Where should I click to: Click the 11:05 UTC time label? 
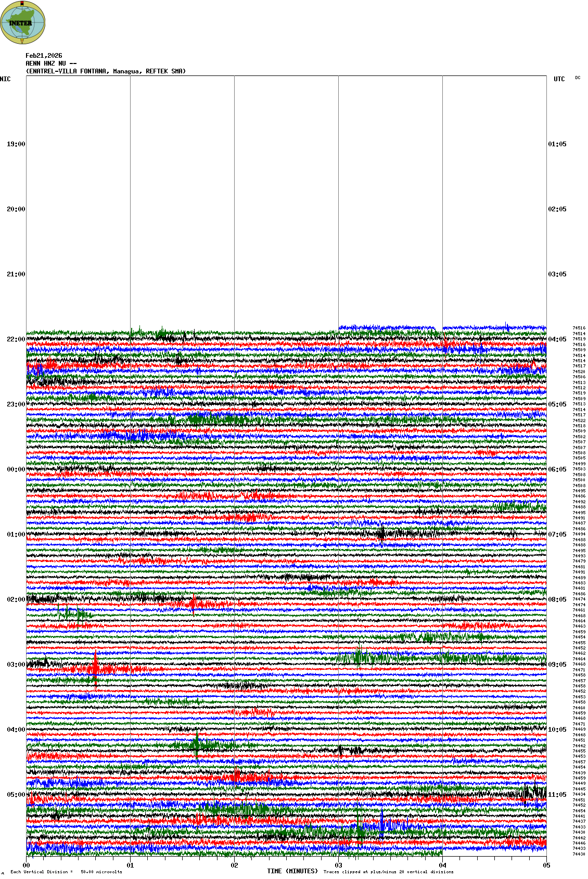557,795
